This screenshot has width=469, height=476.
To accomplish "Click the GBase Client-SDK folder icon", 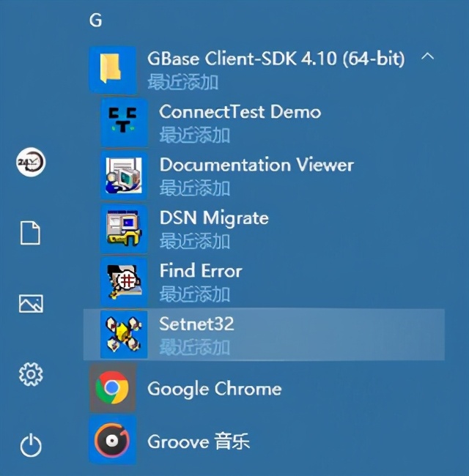I will 112,70.
